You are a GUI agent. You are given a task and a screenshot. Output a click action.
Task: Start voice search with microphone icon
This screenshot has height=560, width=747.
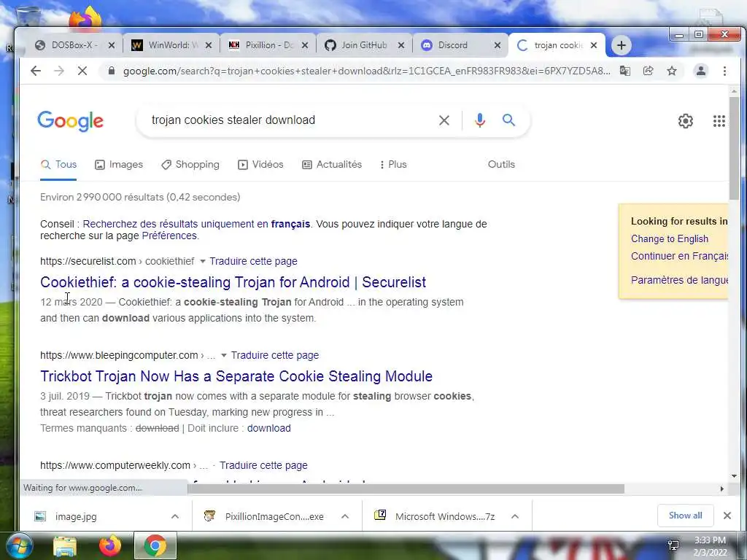pos(480,120)
